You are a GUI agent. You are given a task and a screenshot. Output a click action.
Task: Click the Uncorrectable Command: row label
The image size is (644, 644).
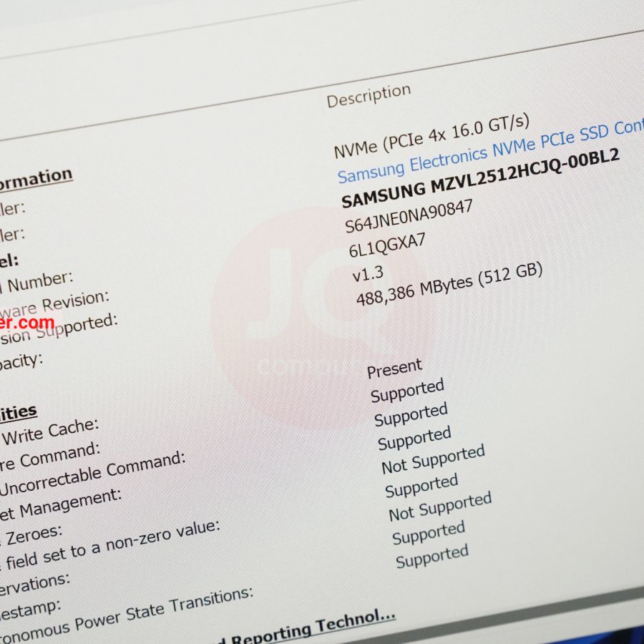93,474
